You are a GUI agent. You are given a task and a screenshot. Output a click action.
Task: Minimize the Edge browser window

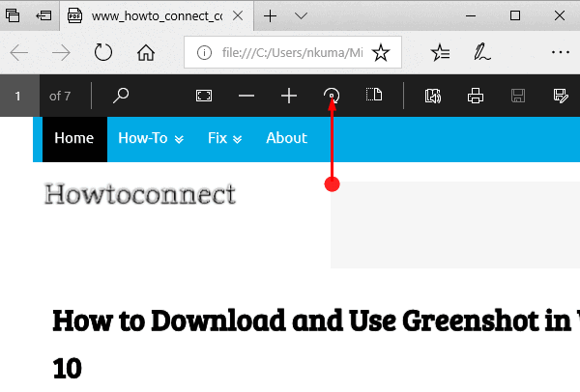[471, 15]
